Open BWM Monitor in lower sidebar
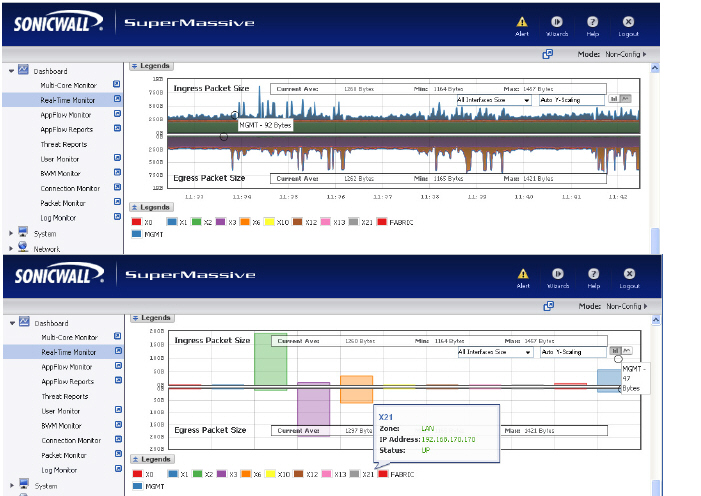The image size is (701, 496). [61, 426]
